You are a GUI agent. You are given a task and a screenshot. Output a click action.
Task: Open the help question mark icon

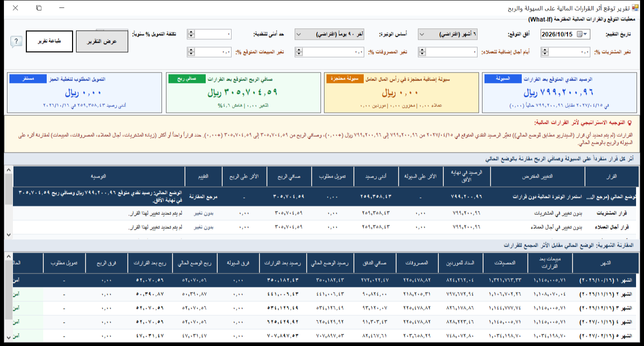pyautogui.click(x=16, y=42)
